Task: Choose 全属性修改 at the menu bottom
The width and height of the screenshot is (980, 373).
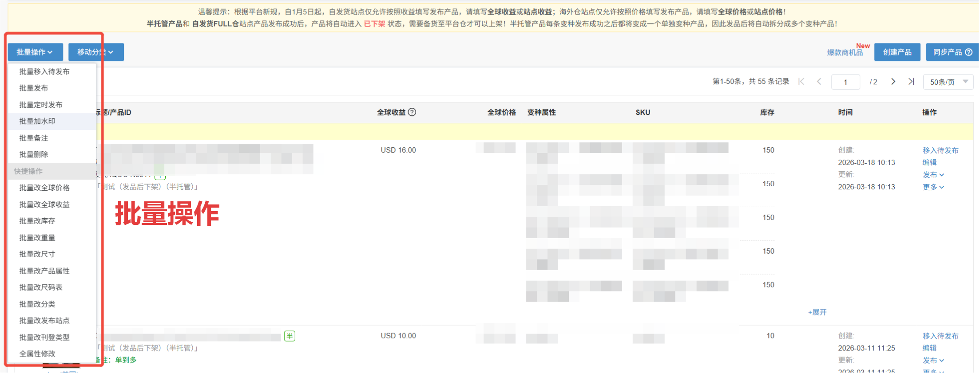Action: (37, 353)
